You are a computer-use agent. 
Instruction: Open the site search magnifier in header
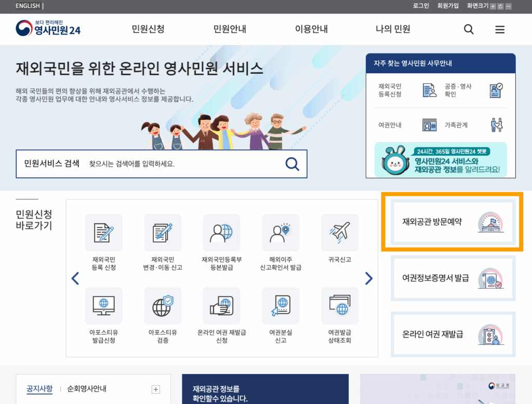[469, 30]
